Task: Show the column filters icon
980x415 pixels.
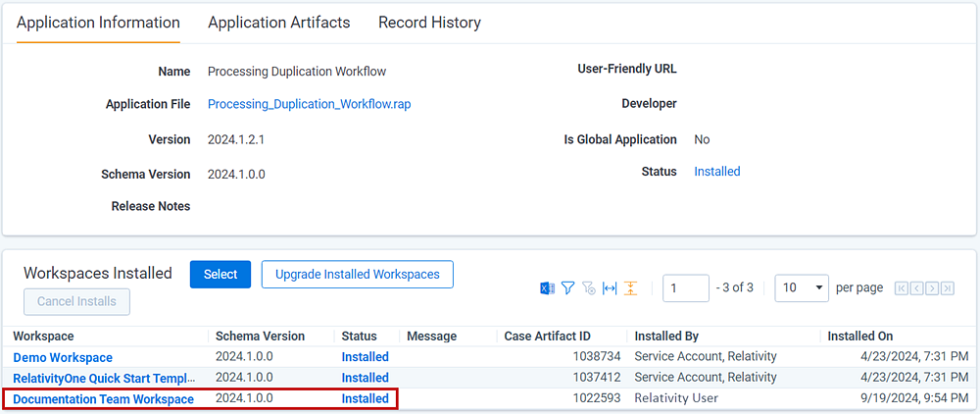Action: pyautogui.click(x=567, y=287)
